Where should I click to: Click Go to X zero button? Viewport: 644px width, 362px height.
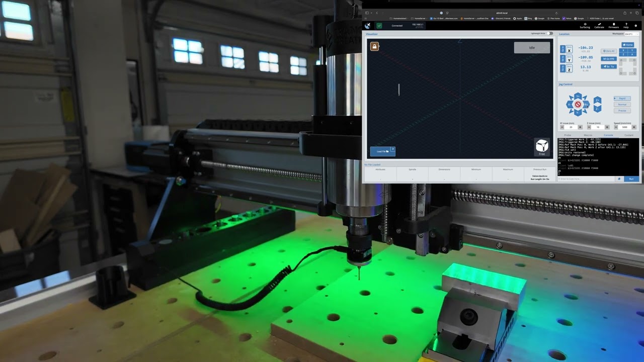tap(562, 49)
